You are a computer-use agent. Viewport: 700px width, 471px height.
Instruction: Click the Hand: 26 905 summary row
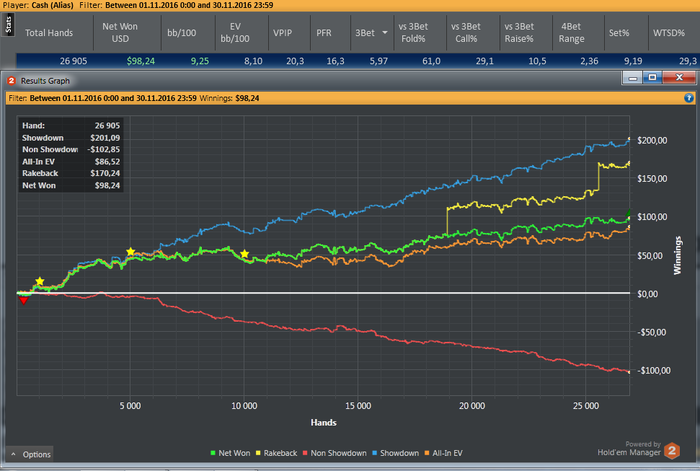coord(71,126)
